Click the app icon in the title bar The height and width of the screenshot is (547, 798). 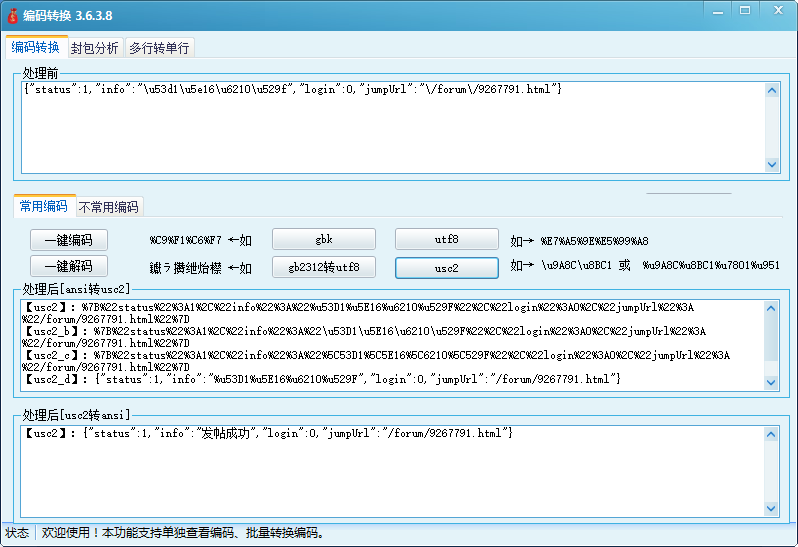[12, 16]
